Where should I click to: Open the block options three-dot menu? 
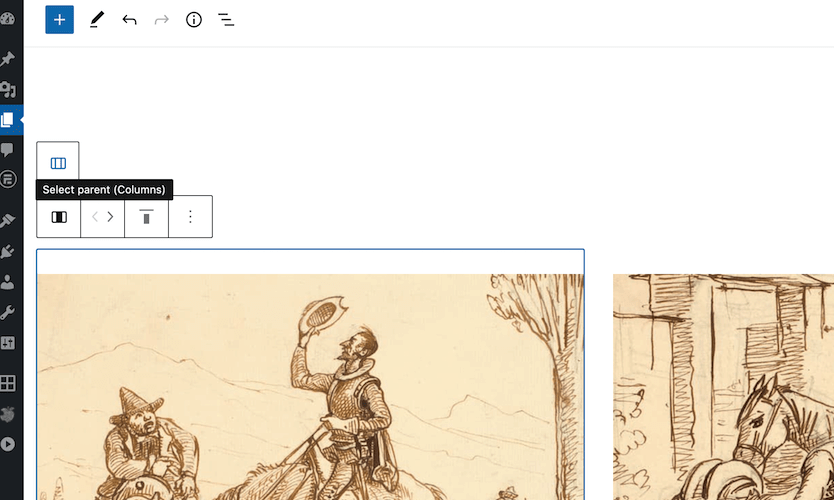coord(190,216)
